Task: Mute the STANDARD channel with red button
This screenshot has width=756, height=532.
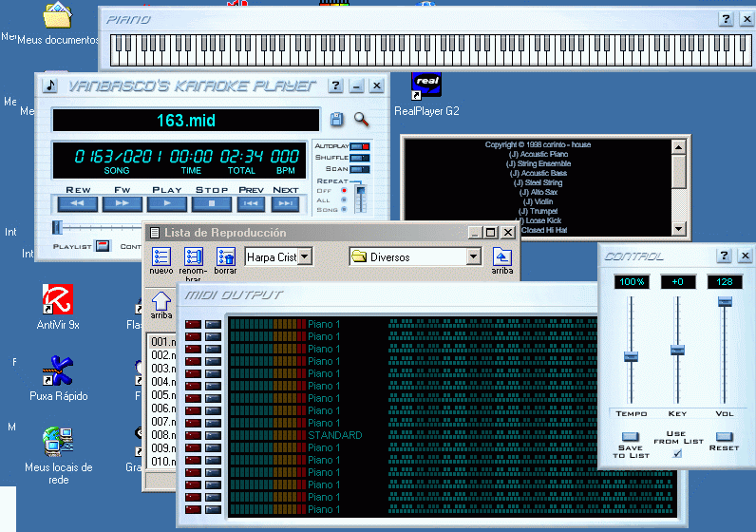Action: click(193, 435)
